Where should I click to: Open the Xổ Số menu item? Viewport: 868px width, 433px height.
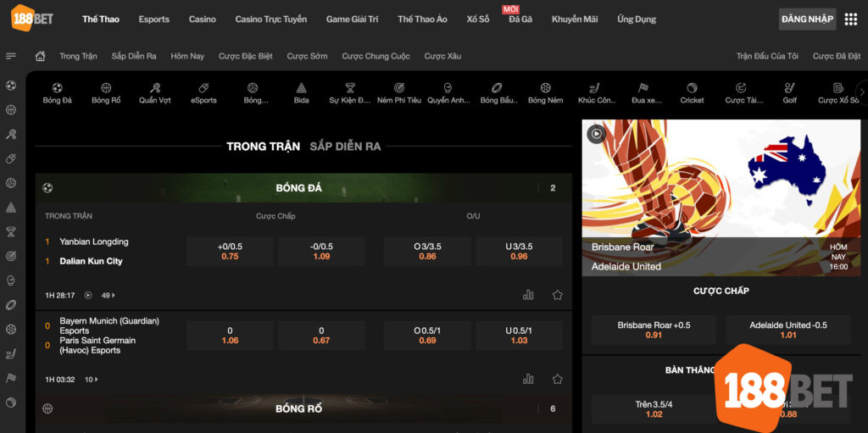coord(478,19)
